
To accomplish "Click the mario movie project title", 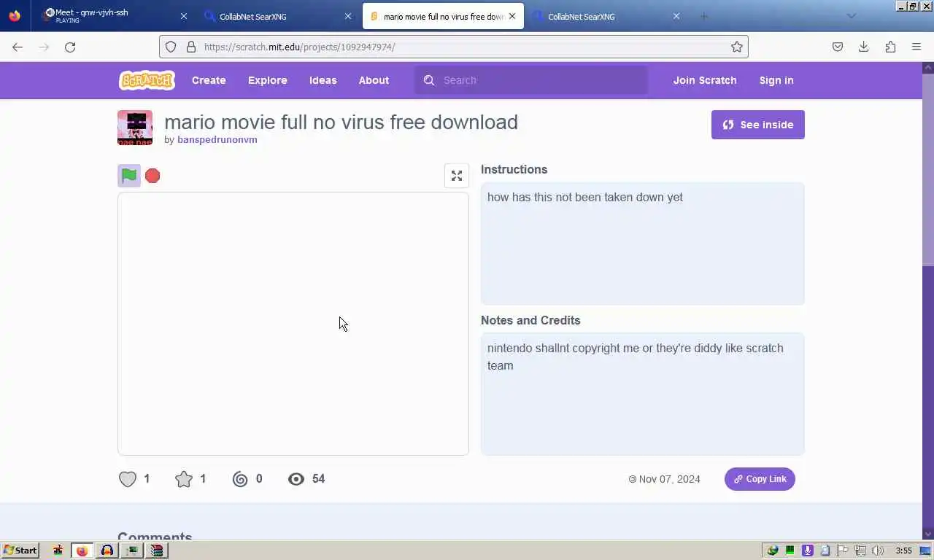I will tap(341, 122).
